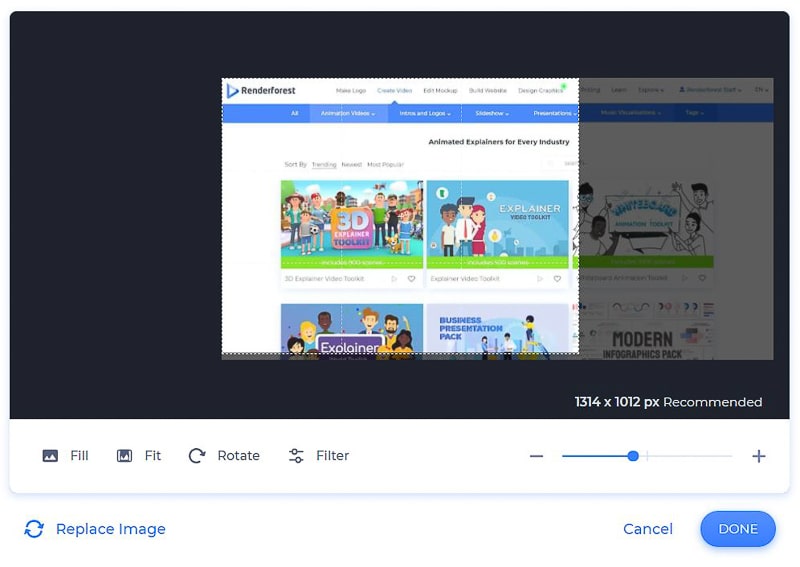Click Build Website in preview navigation

pos(488,91)
